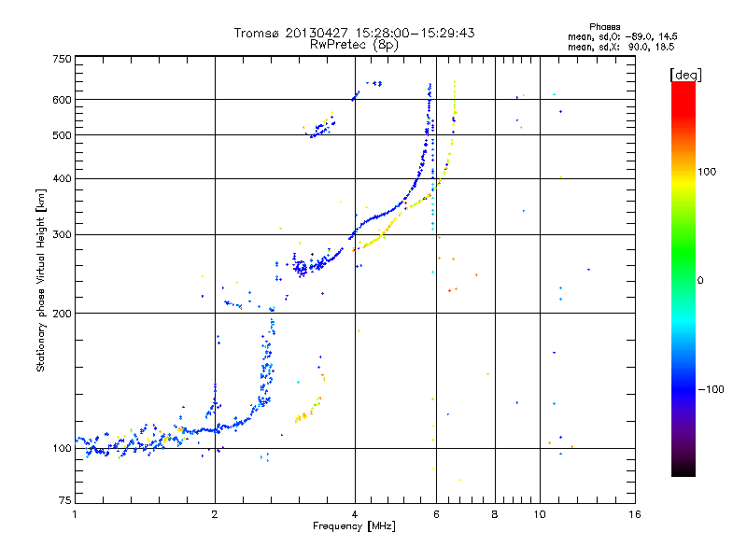Click the x-axis tick label '6'
Viewport: 747px width, 560px height.
click(436, 514)
